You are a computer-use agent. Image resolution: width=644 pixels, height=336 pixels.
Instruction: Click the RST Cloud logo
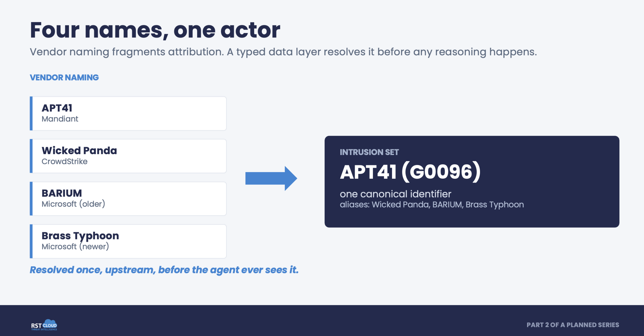coord(44,325)
